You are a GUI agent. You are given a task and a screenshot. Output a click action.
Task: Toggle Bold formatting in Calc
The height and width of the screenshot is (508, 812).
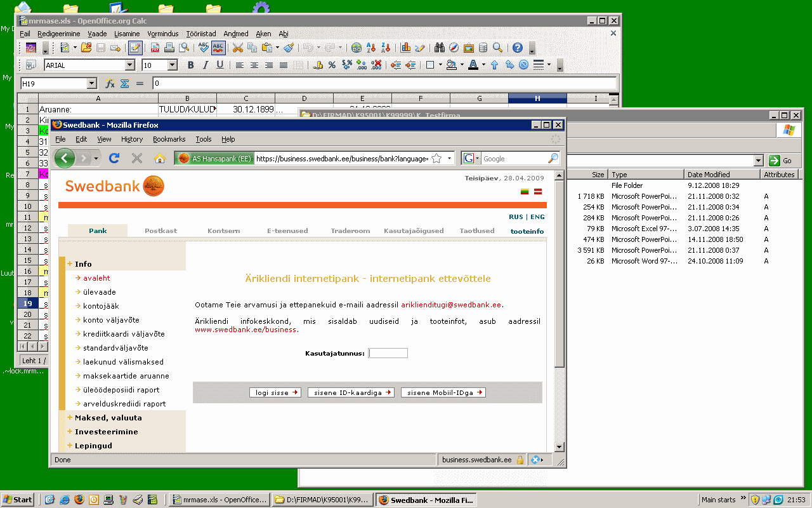point(190,65)
